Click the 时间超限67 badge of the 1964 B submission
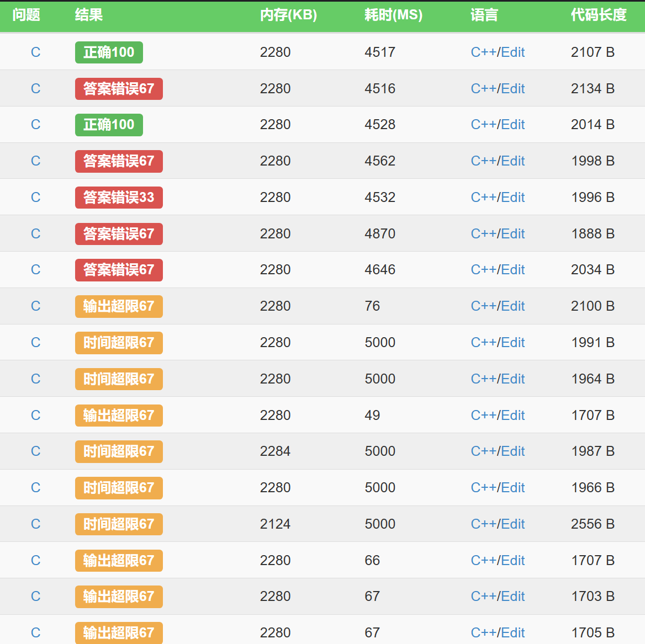645x644 pixels. pos(119,379)
